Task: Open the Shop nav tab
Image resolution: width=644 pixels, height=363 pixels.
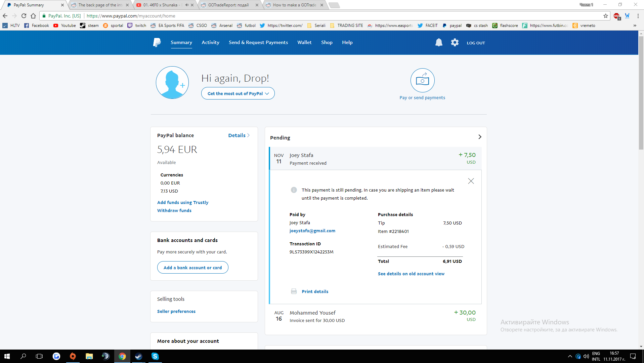Action: click(x=327, y=42)
